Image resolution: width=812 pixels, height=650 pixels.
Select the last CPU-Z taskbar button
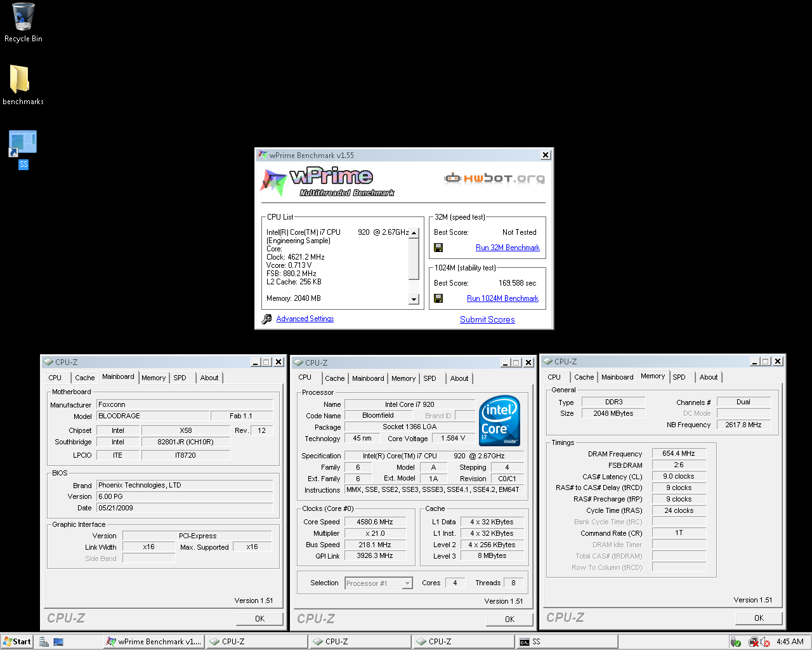[463, 642]
